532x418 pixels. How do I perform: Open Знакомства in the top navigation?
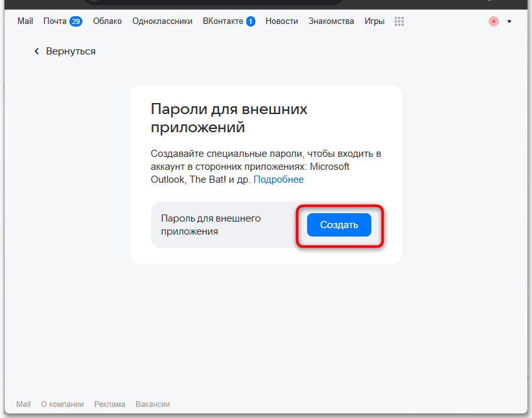[x=331, y=21]
